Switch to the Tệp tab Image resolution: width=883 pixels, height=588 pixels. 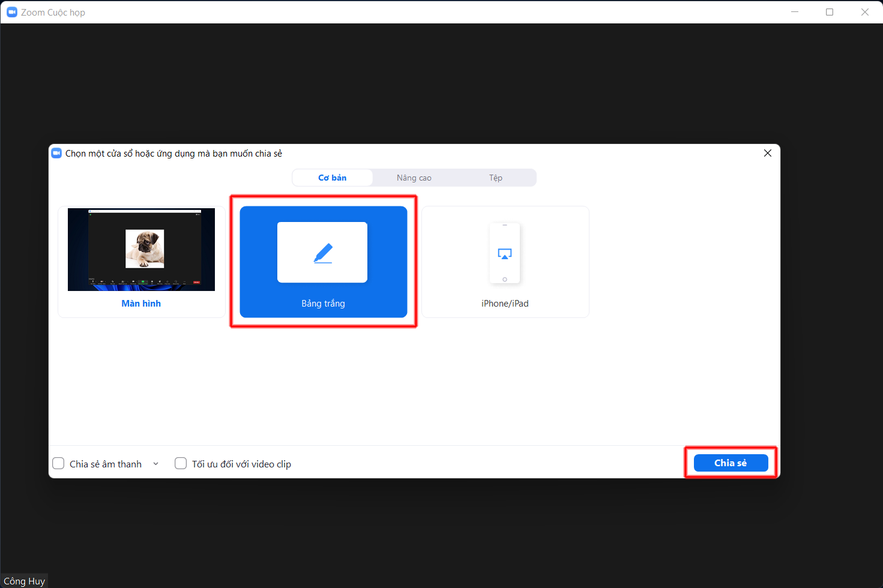coord(496,178)
